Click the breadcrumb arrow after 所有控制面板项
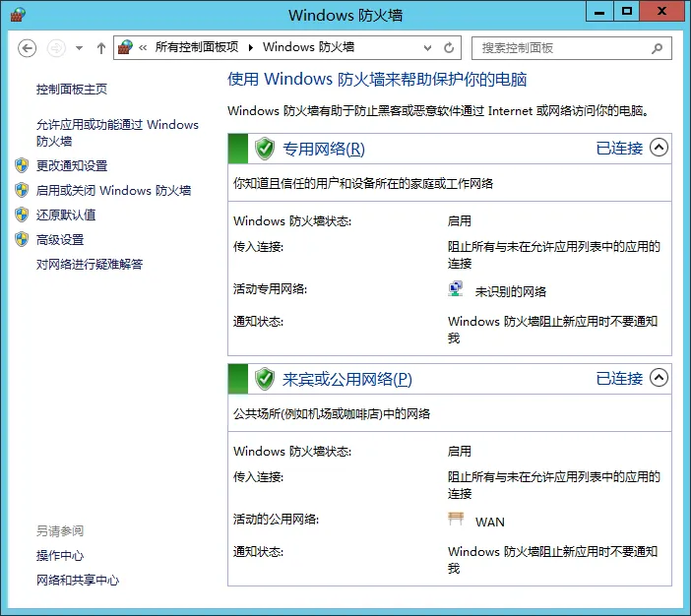This screenshot has height=616, width=691. click(251, 47)
